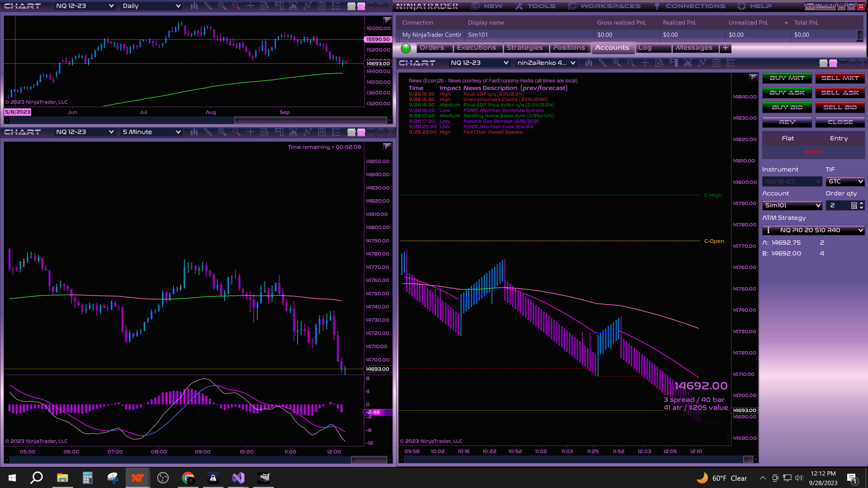The width and height of the screenshot is (868, 488).
Task: Click the Zoom In magnifier on the Daily chart toolbar
Action: click(222, 6)
